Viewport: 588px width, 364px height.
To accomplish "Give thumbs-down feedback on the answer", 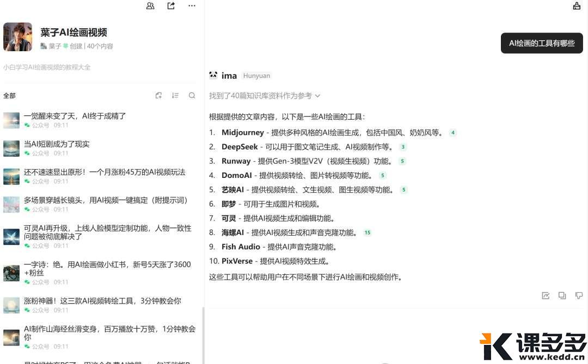I will [x=579, y=295].
